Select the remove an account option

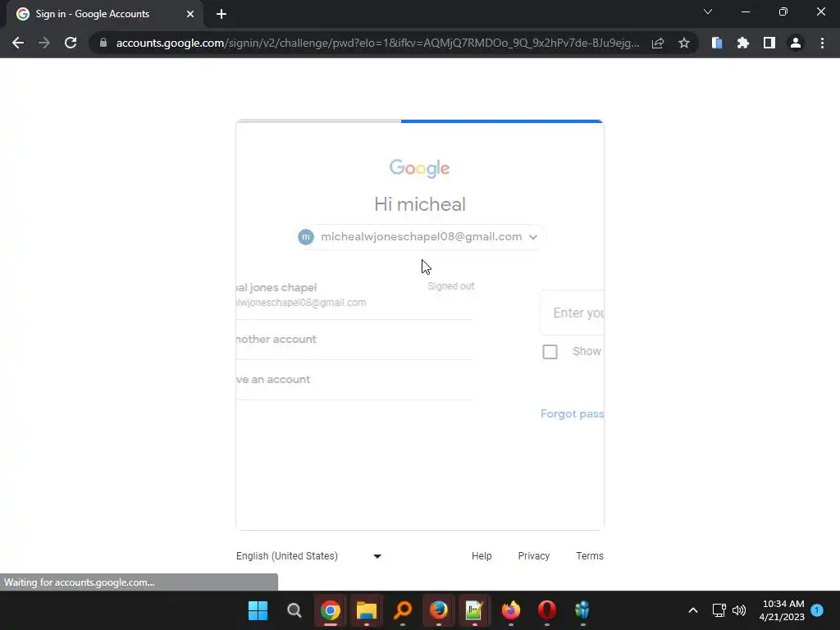coord(354,379)
